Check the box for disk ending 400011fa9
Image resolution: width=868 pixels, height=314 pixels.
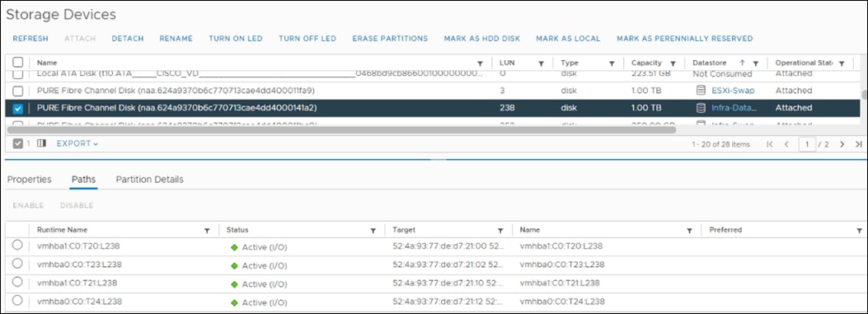pyautogui.click(x=17, y=91)
